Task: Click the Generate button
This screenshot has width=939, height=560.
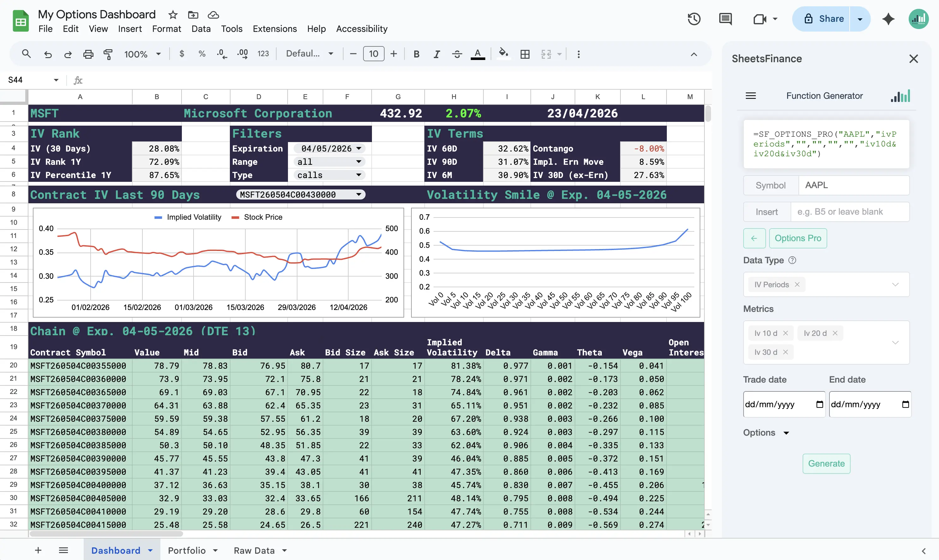Action: (826, 463)
